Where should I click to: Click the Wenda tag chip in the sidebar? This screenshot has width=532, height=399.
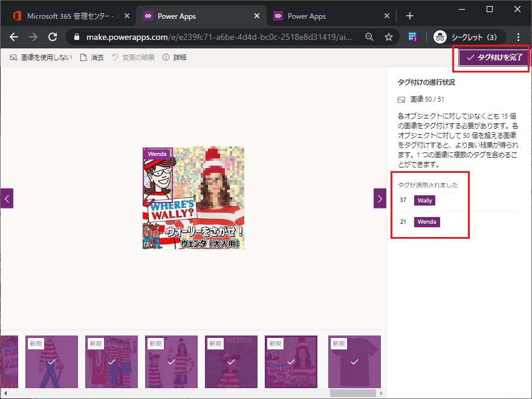click(x=427, y=222)
